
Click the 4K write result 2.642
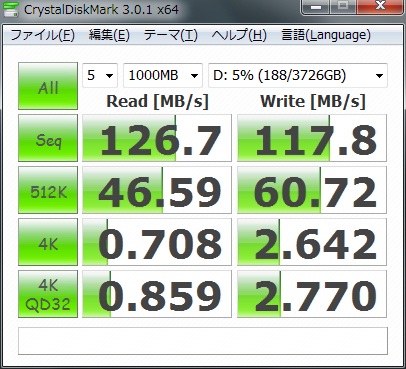[x=312, y=242]
